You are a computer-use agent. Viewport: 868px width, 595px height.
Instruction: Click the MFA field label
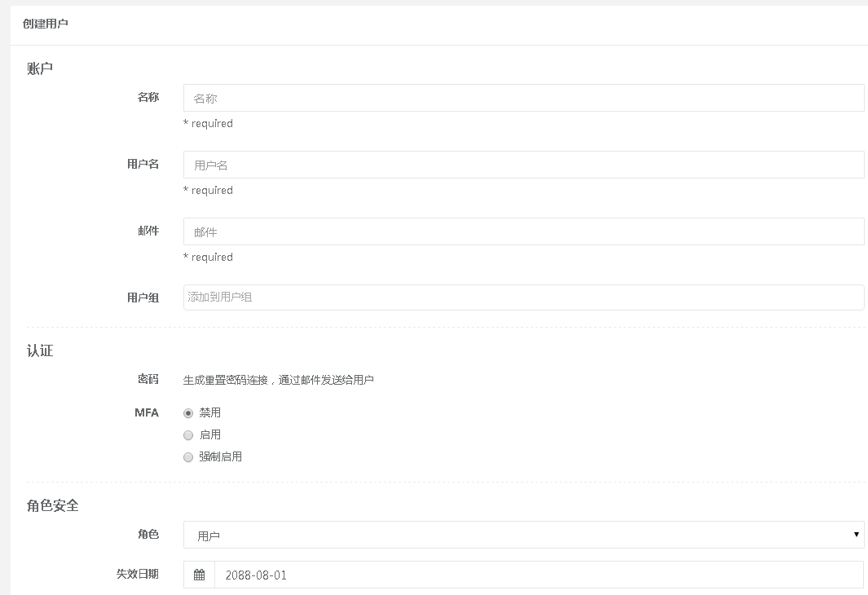point(147,413)
